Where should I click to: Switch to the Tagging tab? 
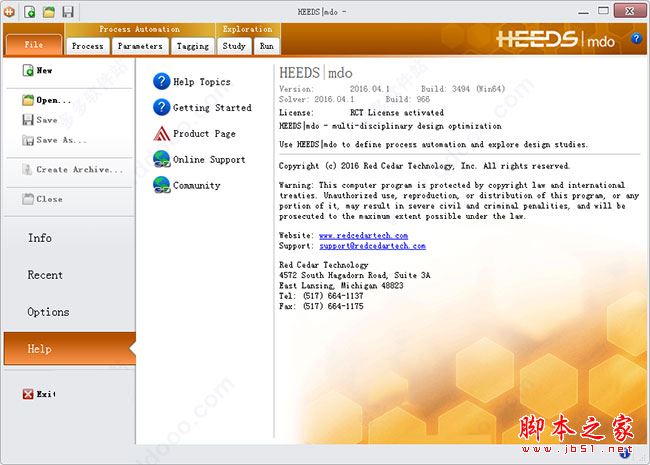(193, 46)
